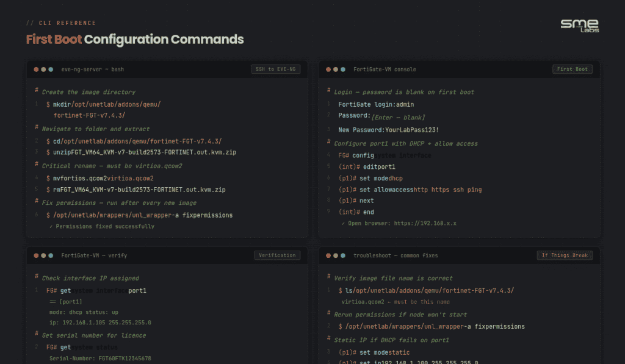
Task: Click the 'Check interface IP assigned' comment
Action: 90,279
